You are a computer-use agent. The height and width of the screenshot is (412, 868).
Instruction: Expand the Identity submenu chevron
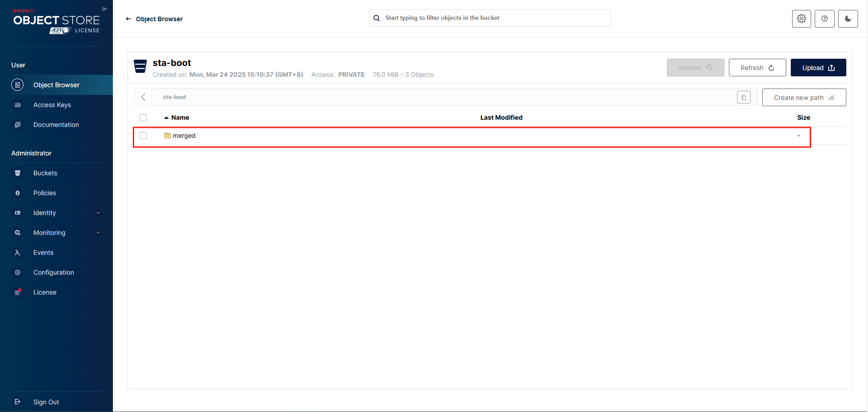[98, 213]
